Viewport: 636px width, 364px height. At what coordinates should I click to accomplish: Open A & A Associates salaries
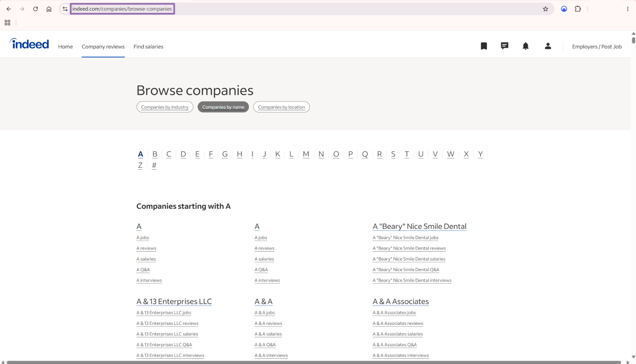(398, 334)
